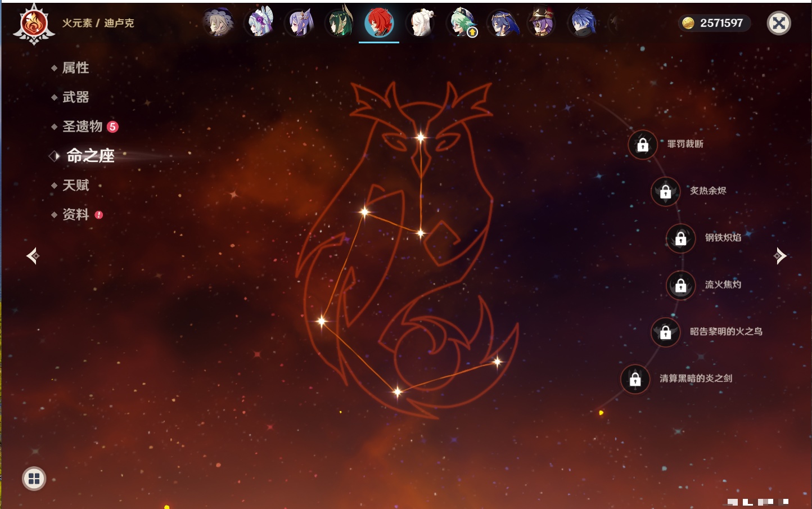Select the currently highlighted 命之座 constellation tab
Viewport: 812px width, 509px height.
90,156
